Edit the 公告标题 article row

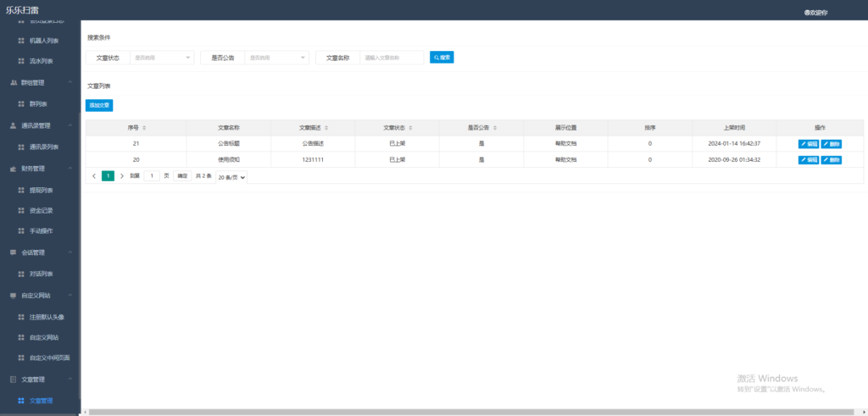(809, 144)
